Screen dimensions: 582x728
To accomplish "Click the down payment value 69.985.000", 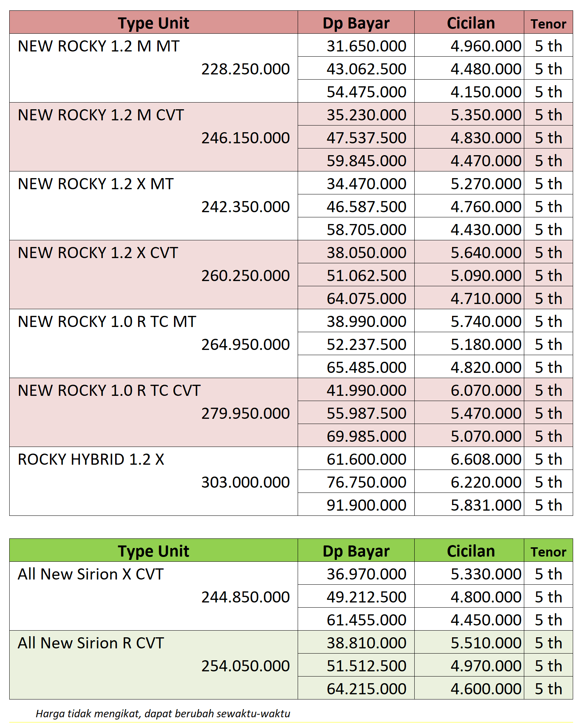I will (x=366, y=437).
